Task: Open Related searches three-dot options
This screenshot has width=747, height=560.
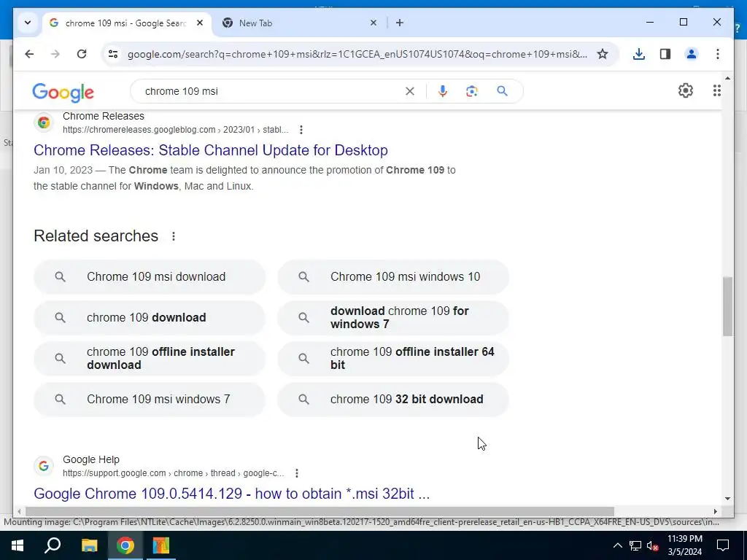Action: [174, 236]
